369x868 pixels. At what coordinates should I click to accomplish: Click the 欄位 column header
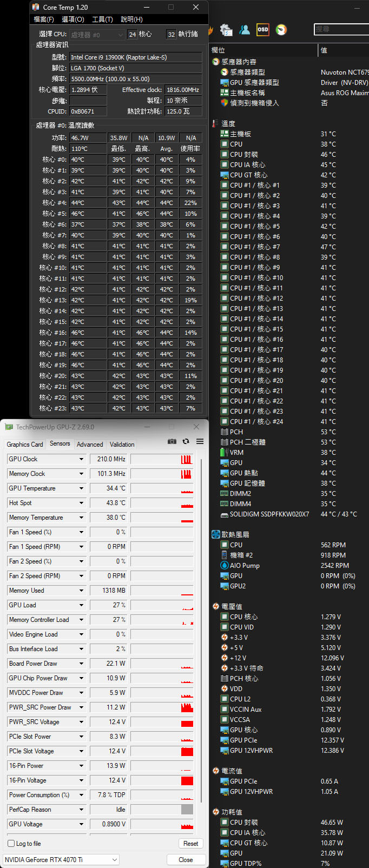point(263,50)
